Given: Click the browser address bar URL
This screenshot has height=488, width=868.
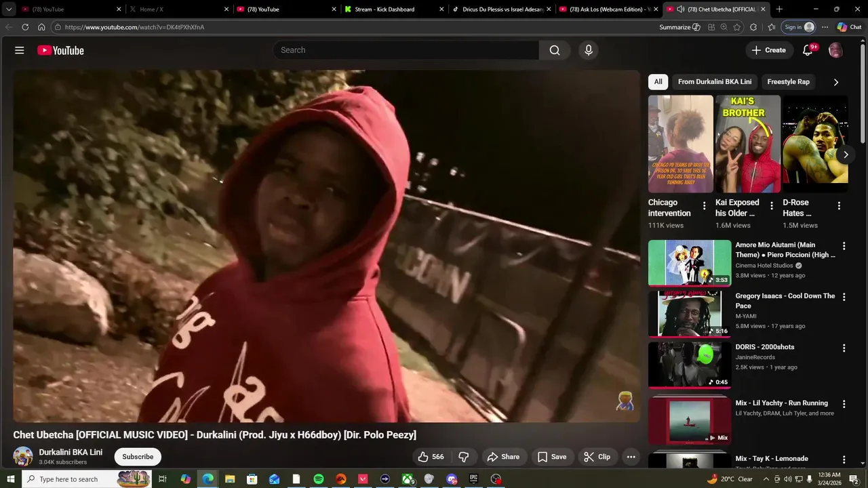Looking at the screenshot, I should 134,27.
